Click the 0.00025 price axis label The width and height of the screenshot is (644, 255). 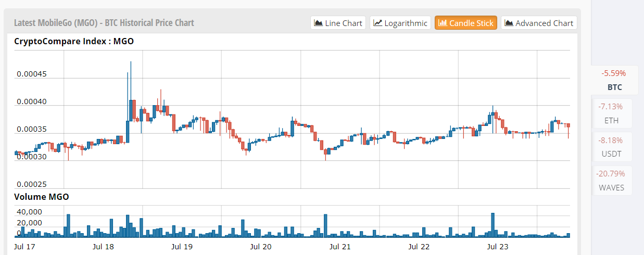32,184
